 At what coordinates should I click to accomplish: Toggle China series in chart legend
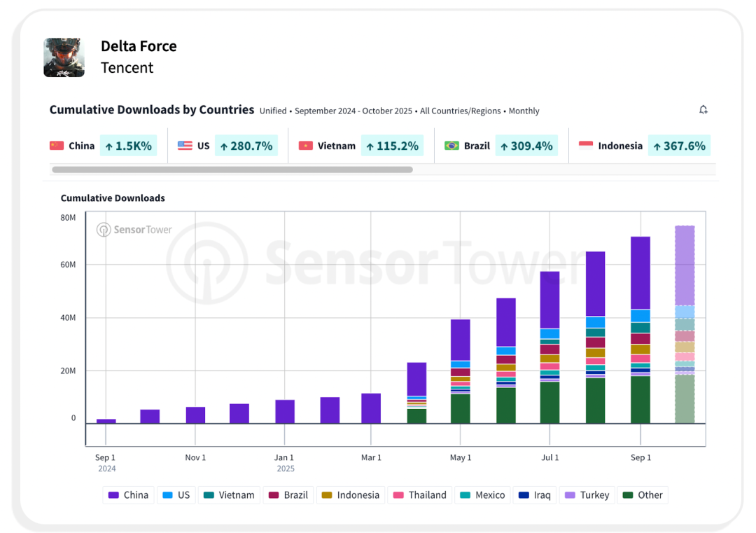(128, 495)
